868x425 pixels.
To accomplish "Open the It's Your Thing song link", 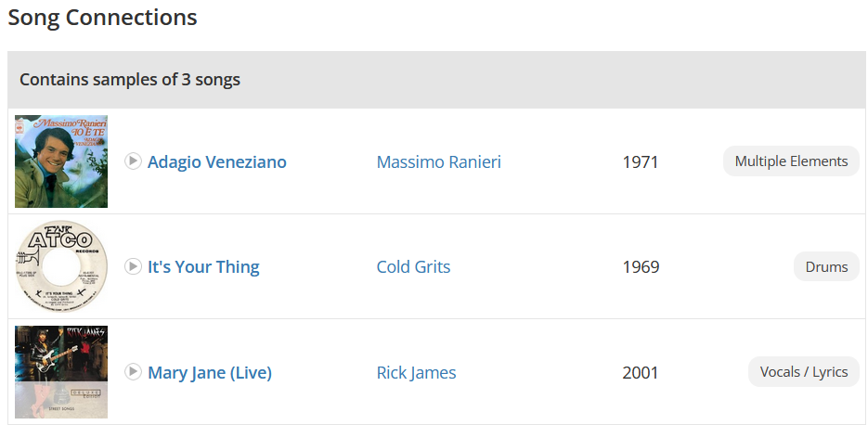I will pyautogui.click(x=203, y=266).
